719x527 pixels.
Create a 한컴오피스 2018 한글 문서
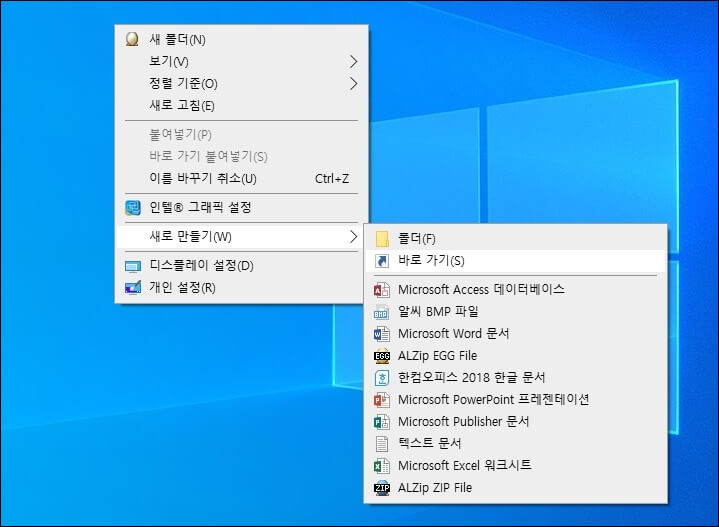coord(515,378)
